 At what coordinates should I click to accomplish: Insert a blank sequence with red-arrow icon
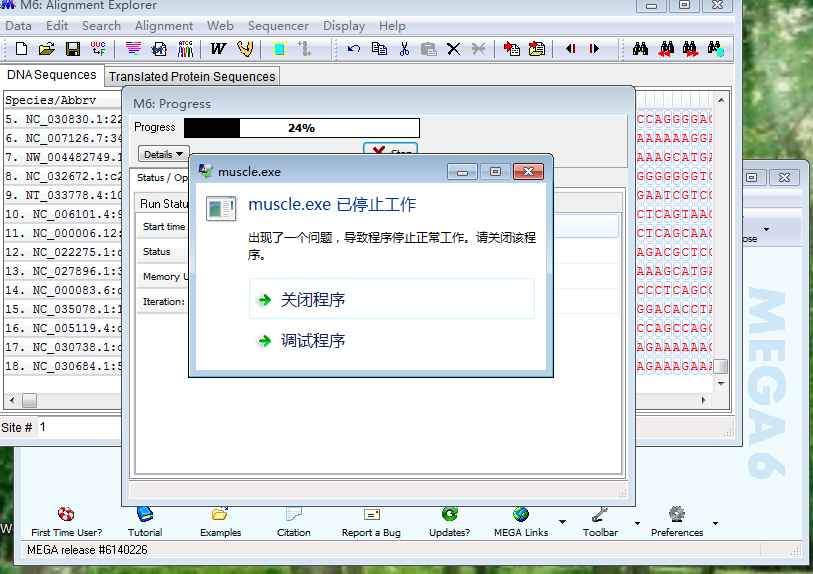tap(512, 49)
